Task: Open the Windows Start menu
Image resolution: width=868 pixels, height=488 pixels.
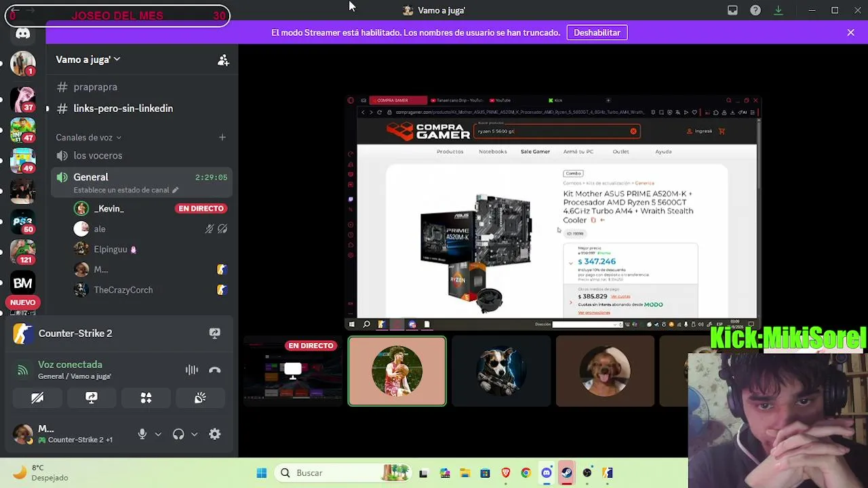Action: [x=262, y=473]
